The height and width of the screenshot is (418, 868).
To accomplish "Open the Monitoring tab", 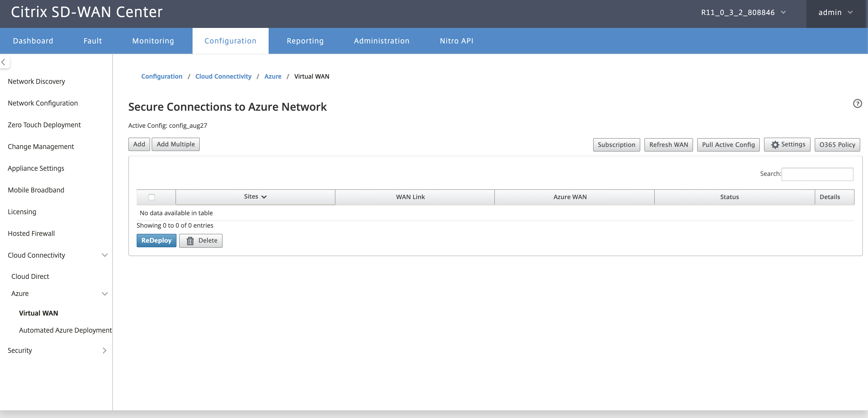I will click(153, 41).
